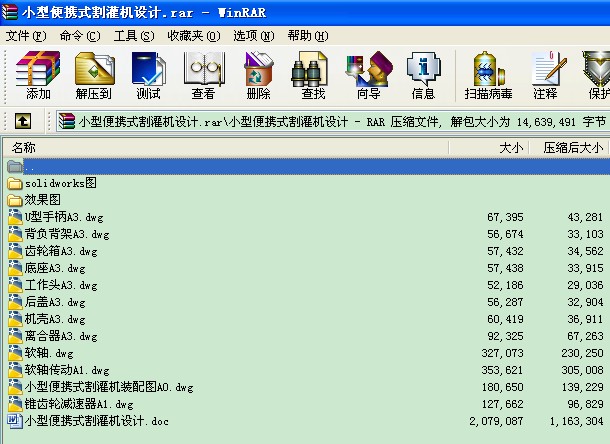Image resolution: width=610 pixels, height=444 pixels.
Task: Click the 查找 (Find) binoculars icon
Action: point(313,75)
